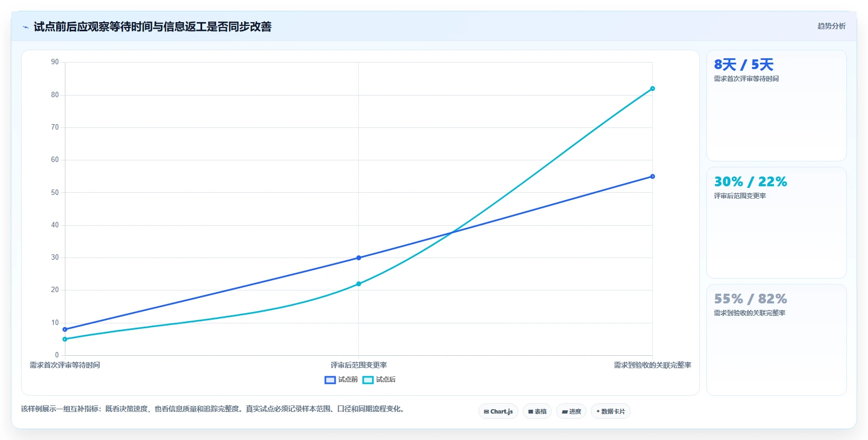868x440 pixels.
Task: Click x-axis label 评审后范围变更率
Action: (x=359, y=365)
